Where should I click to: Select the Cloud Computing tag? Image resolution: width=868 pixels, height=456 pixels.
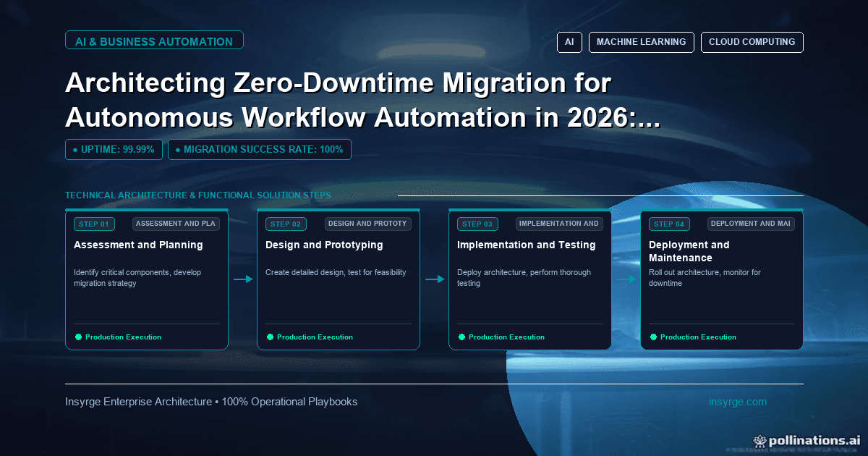(752, 42)
